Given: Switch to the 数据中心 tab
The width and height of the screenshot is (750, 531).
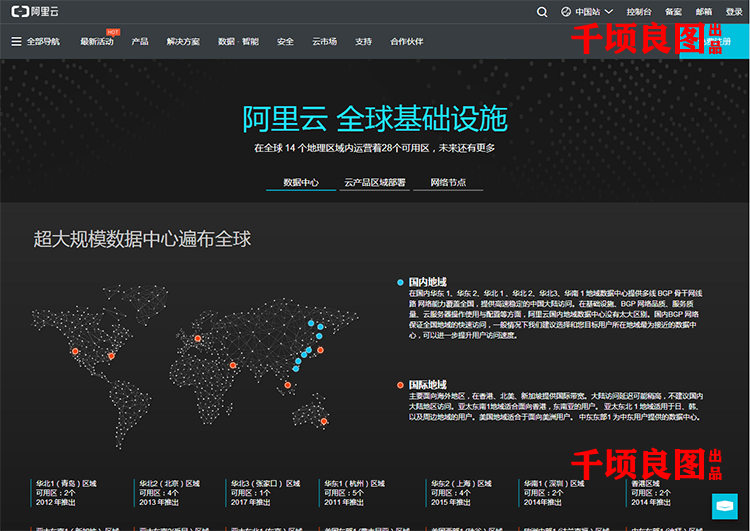Looking at the screenshot, I should click(301, 182).
